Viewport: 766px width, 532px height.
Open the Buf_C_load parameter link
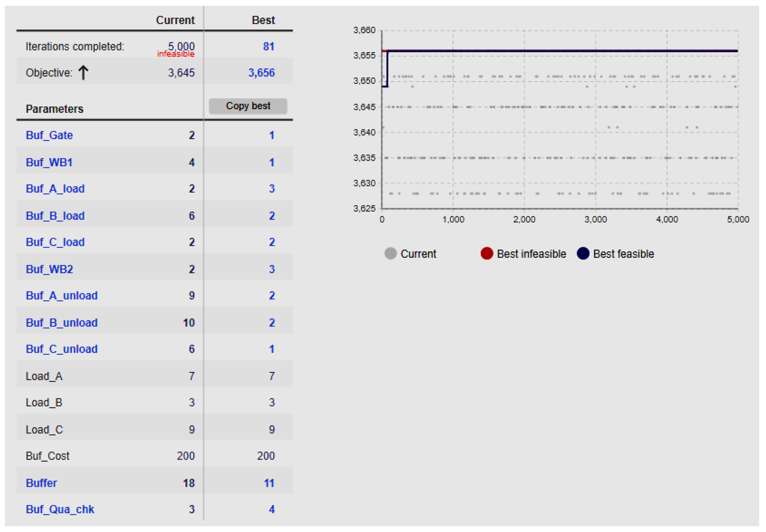click(x=55, y=242)
